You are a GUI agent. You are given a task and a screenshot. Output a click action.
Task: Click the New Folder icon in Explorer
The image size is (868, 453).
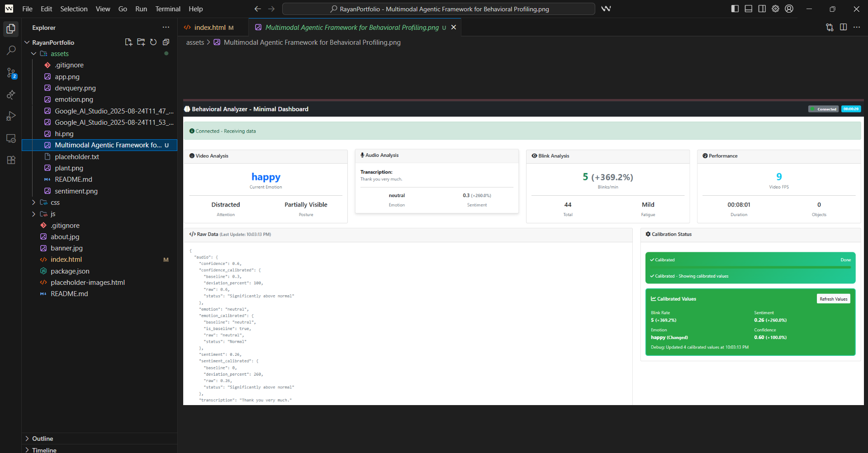[141, 42]
